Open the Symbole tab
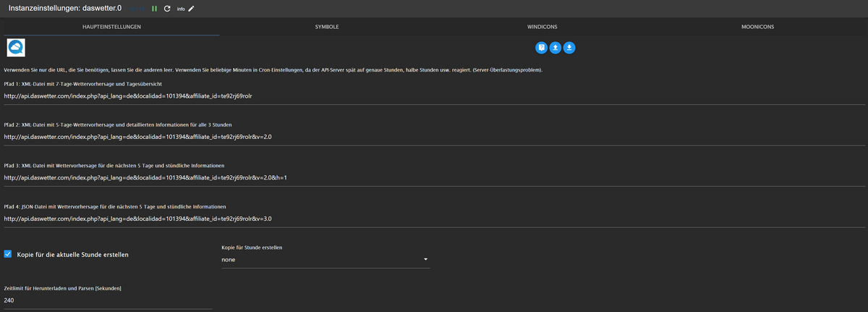The height and width of the screenshot is (312, 868). point(327,27)
